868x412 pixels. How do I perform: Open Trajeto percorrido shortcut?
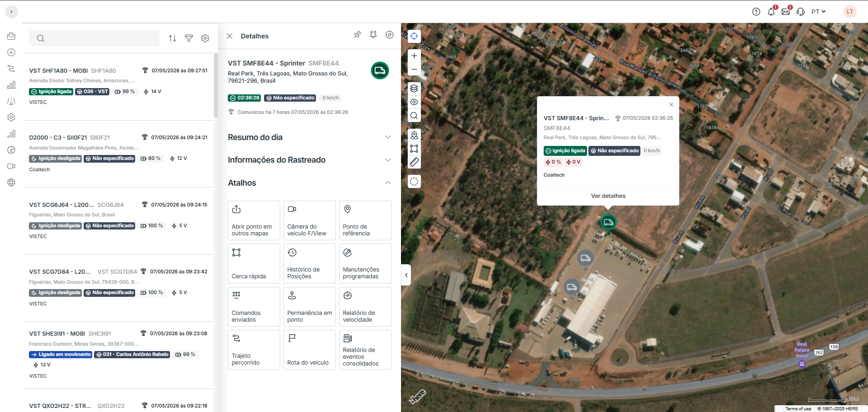(x=254, y=350)
